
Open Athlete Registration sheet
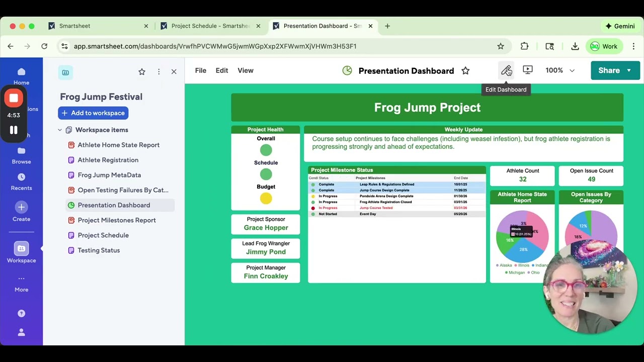(108, 160)
